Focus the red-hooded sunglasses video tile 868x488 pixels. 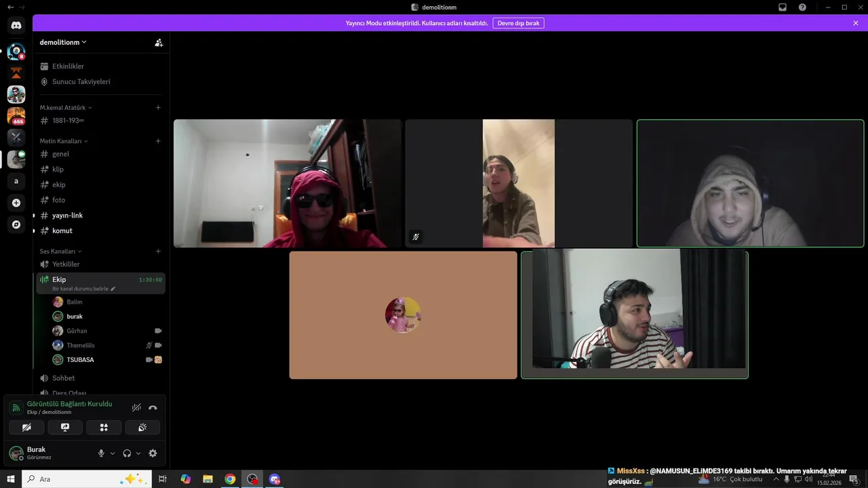click(288, 184)
